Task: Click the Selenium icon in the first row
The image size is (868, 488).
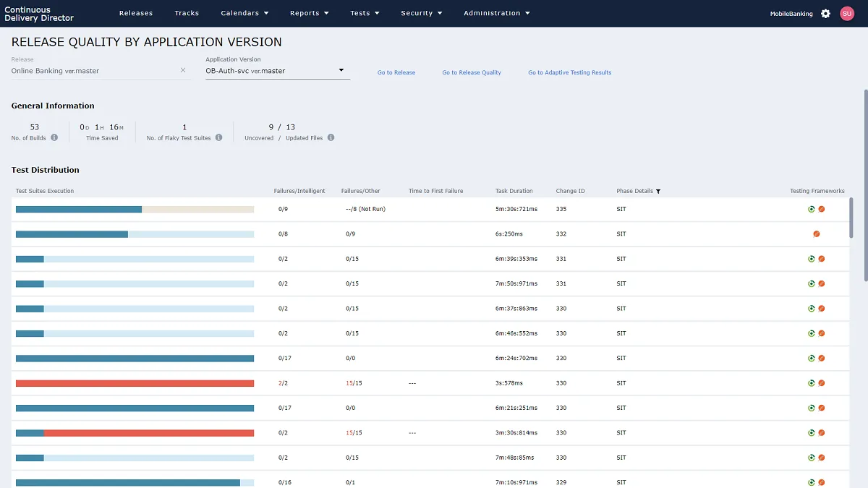Action: click(x=812, y=208)
